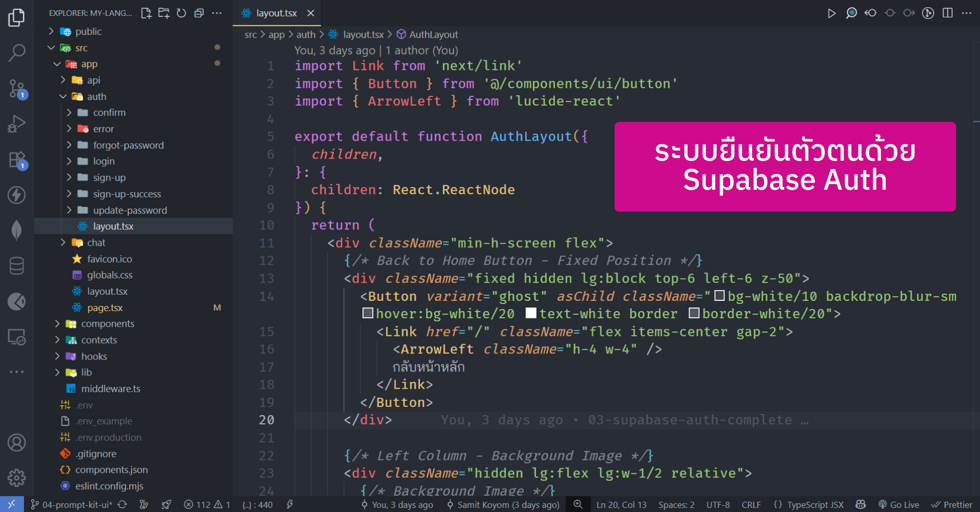
Task: Click the bg-white/10 color swatch
Action: click(719, 296)
